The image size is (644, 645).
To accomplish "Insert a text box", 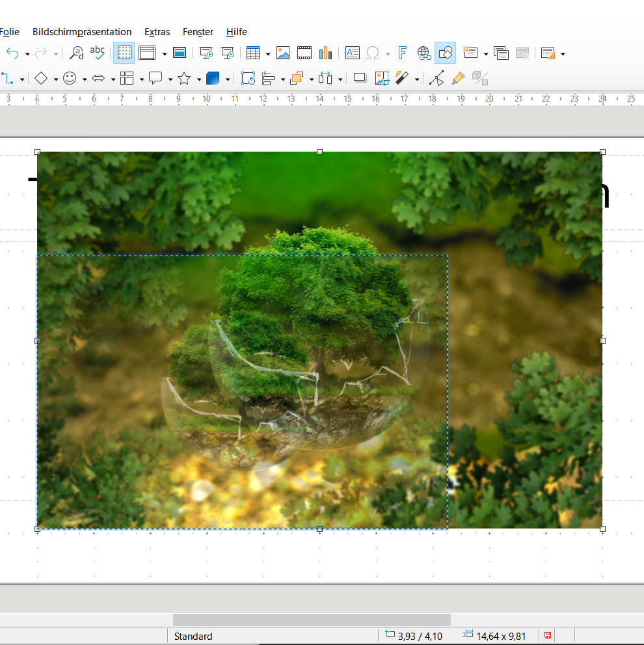I will (x=352, y=53).
